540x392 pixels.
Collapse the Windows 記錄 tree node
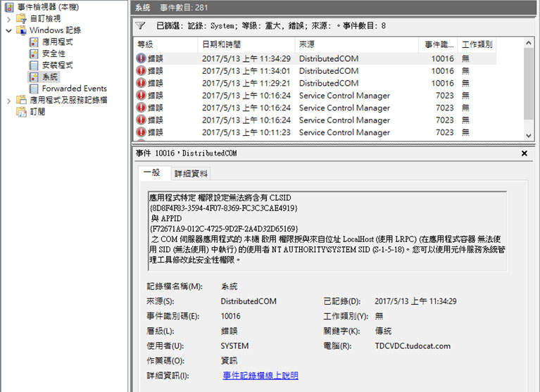[9, 31]
